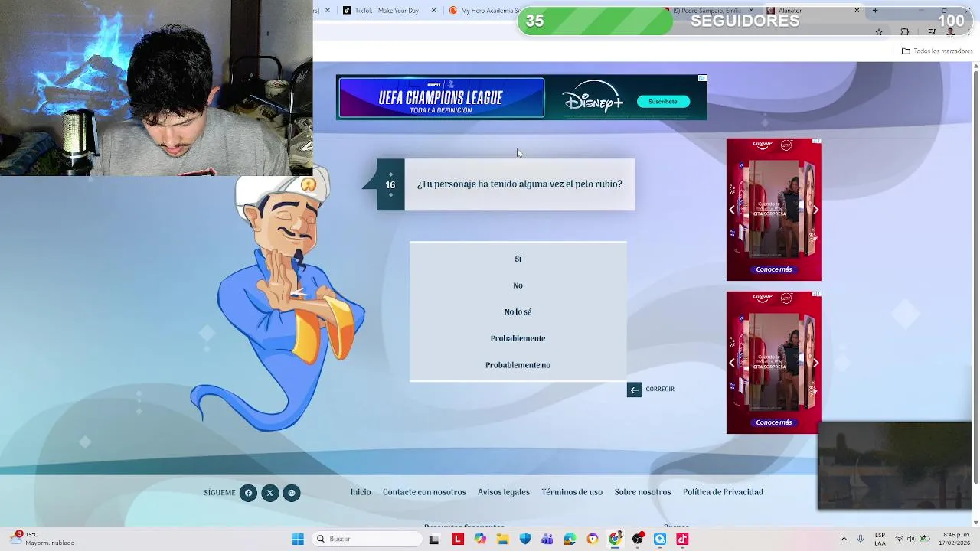The image size is (980, 551).
Task: Open Akinator's X (Twitter) icon
Action: pos(269,493)
